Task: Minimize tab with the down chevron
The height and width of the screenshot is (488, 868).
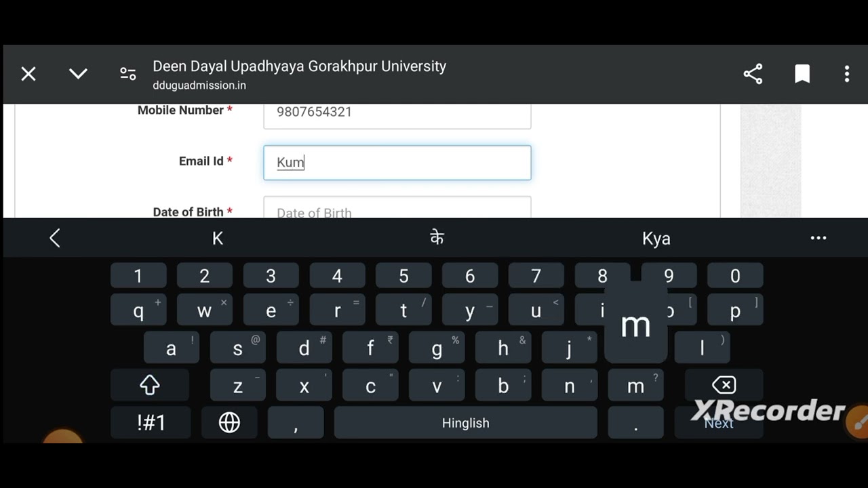Action: (79, 73)
